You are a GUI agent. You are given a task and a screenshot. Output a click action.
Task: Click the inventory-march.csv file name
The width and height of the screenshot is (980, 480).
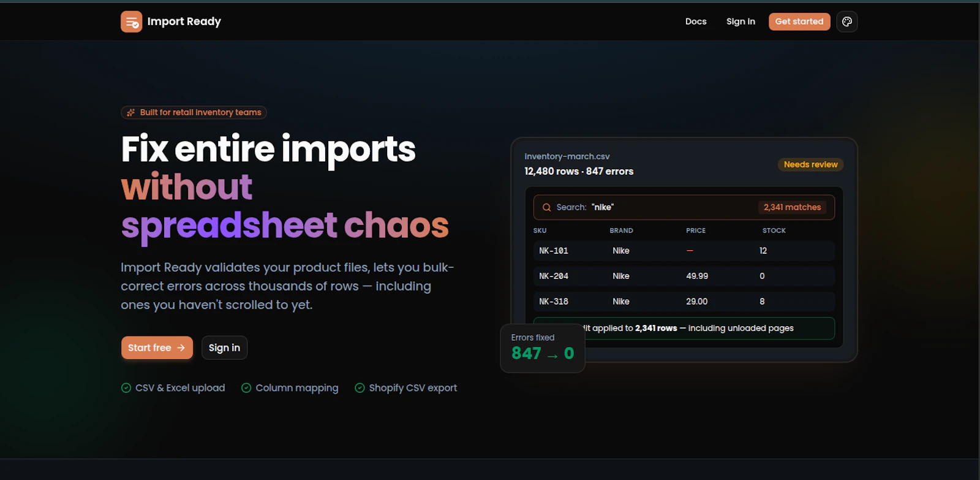click(x=567, y=157)
